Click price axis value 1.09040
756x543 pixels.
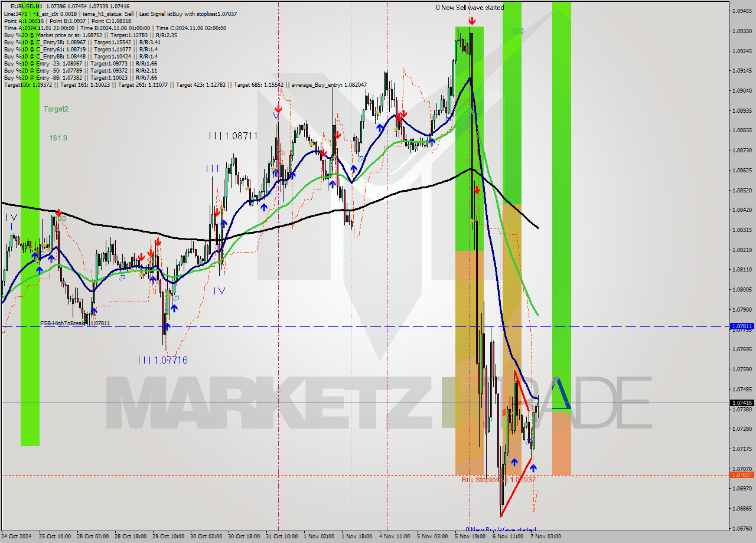pos(742,90)
